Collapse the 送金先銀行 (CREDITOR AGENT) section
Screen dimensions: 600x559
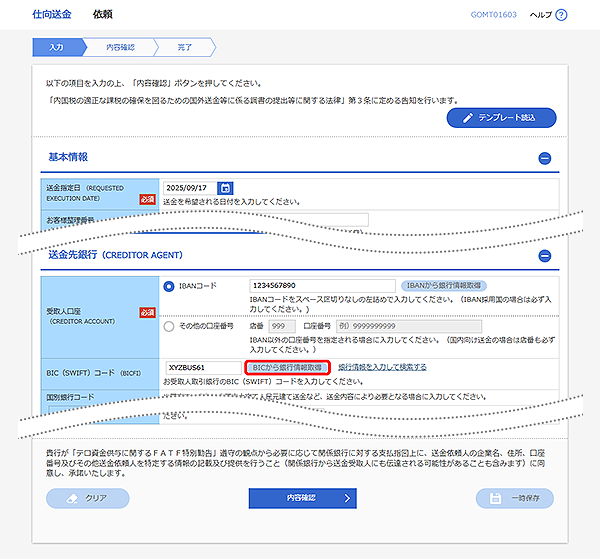click(545, 256)
